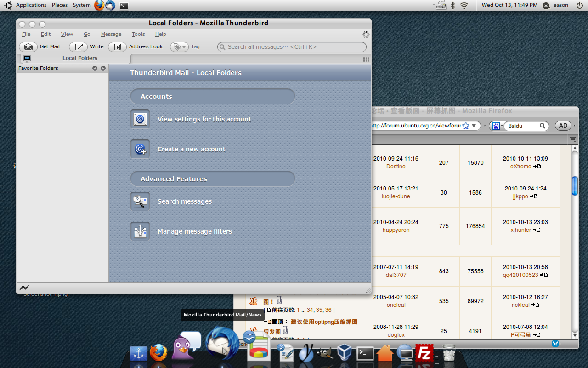The height and width of the screenshot is (368, 588).
Task: Launch Firefox from the dock
Action: tap(158, 353)
